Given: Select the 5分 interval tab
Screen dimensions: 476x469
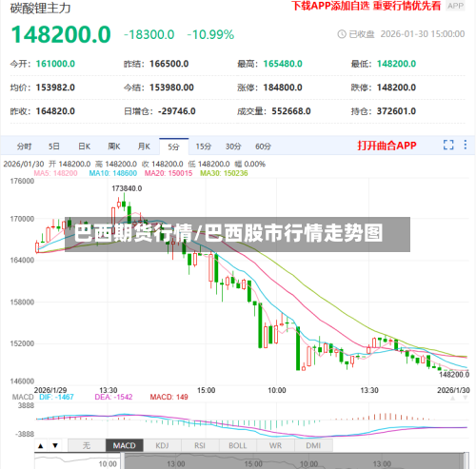Looking at the screenshot, I should [173, 147].
